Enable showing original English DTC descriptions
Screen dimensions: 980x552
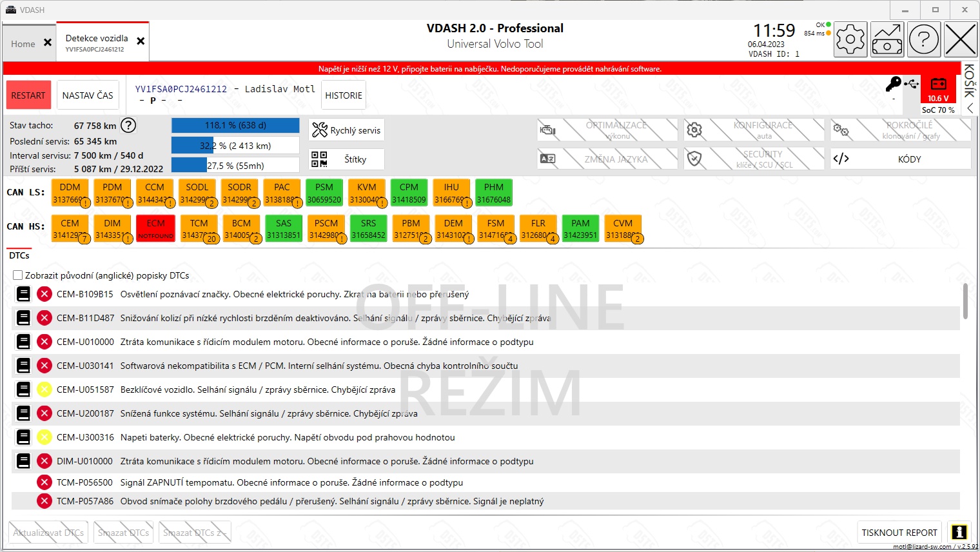point(18,275)
